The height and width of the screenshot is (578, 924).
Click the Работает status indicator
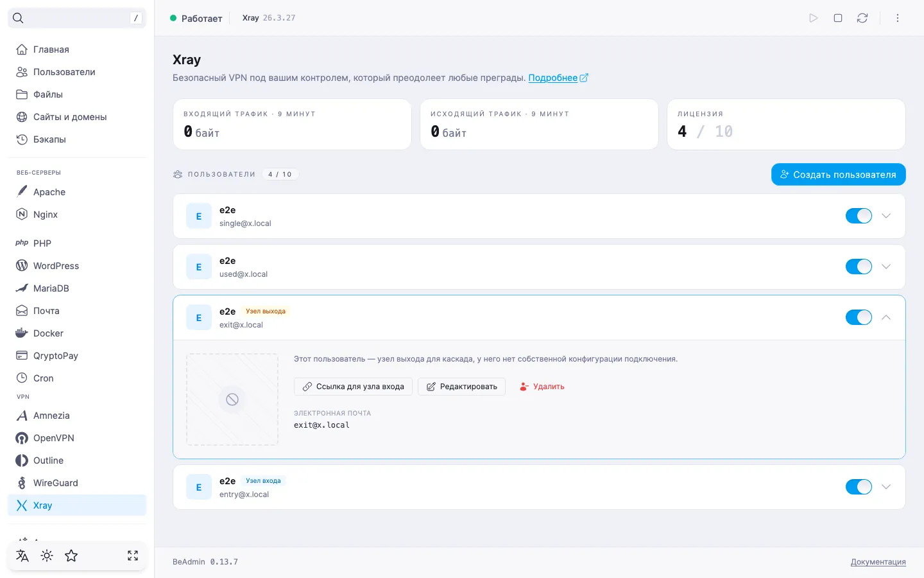[196, 18]
